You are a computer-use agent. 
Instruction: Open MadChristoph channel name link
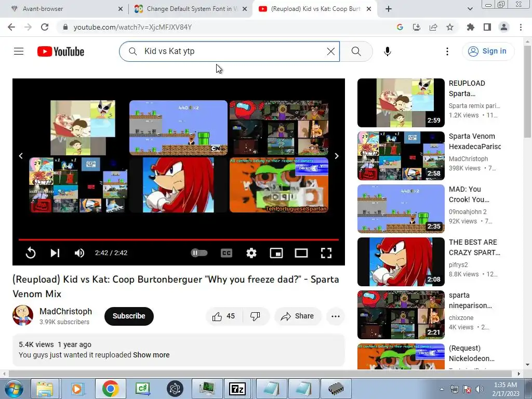65,311
